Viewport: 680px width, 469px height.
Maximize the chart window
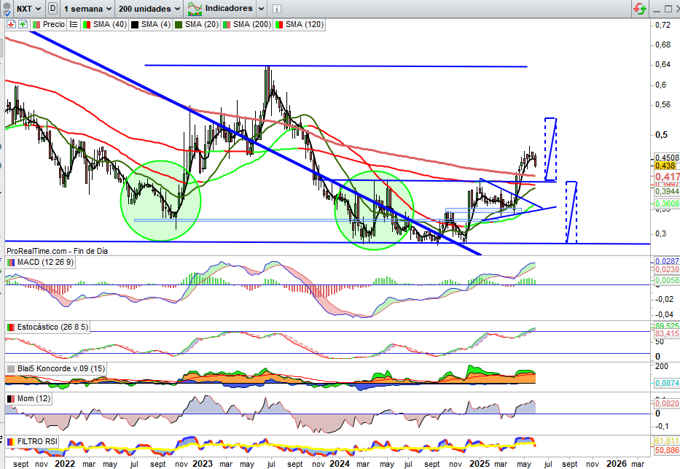click(x=666, y=9)
